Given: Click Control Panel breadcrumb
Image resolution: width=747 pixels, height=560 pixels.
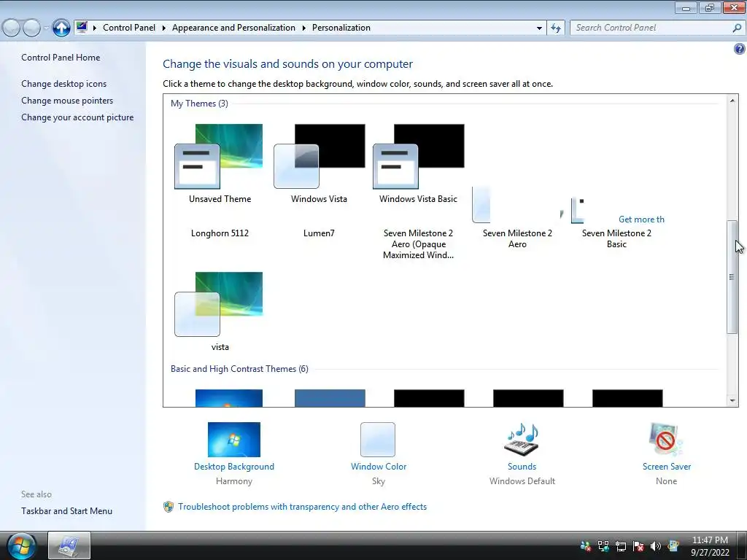Looking at the screenshot, I should [129, 28].
